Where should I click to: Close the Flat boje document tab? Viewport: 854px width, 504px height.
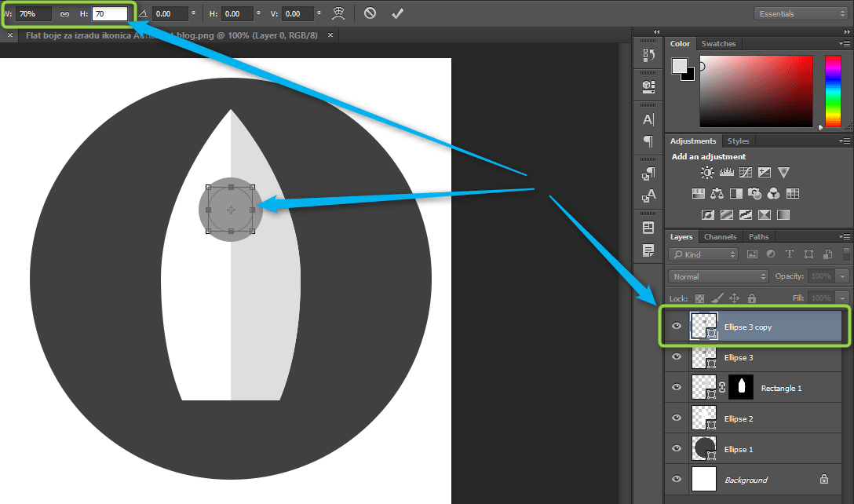(330, 35)
